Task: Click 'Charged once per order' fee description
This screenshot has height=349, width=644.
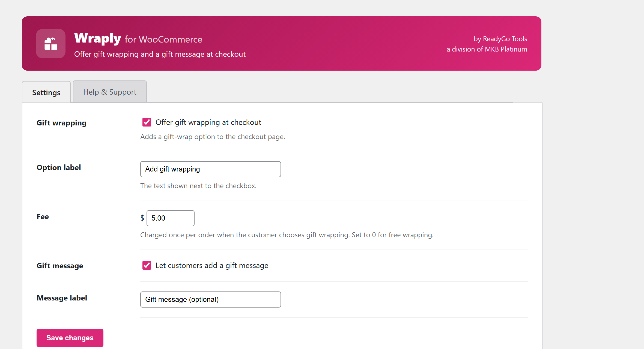Action: tap(287, 235)
